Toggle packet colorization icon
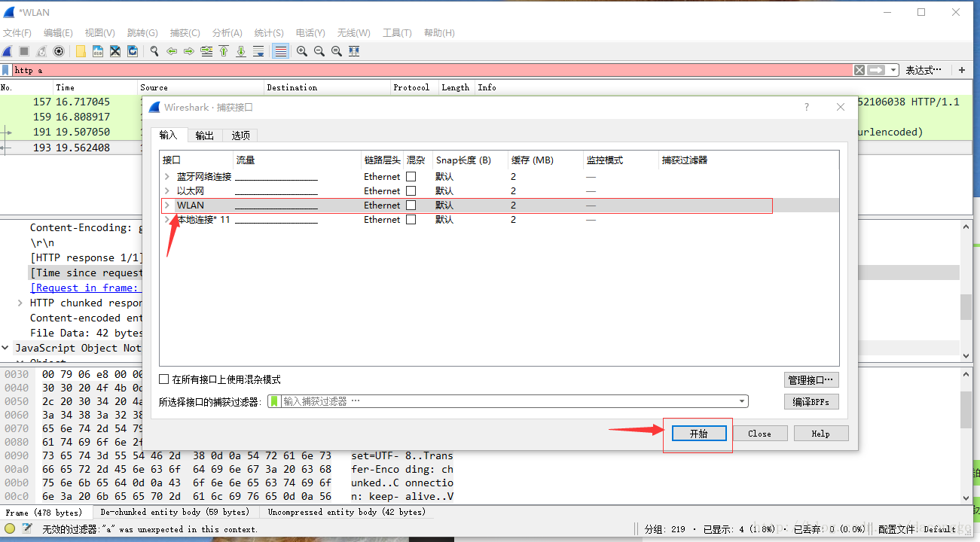Screen dimensions: 980x542 click(280, 51)
